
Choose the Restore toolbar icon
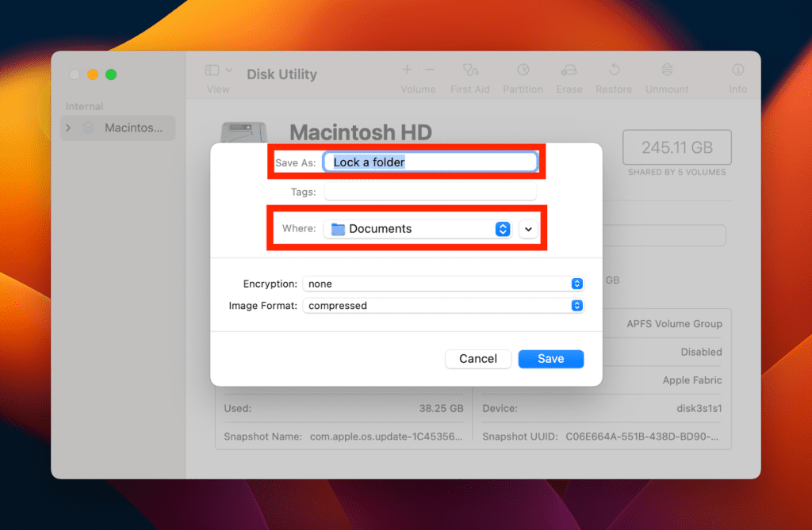[615, 70]
